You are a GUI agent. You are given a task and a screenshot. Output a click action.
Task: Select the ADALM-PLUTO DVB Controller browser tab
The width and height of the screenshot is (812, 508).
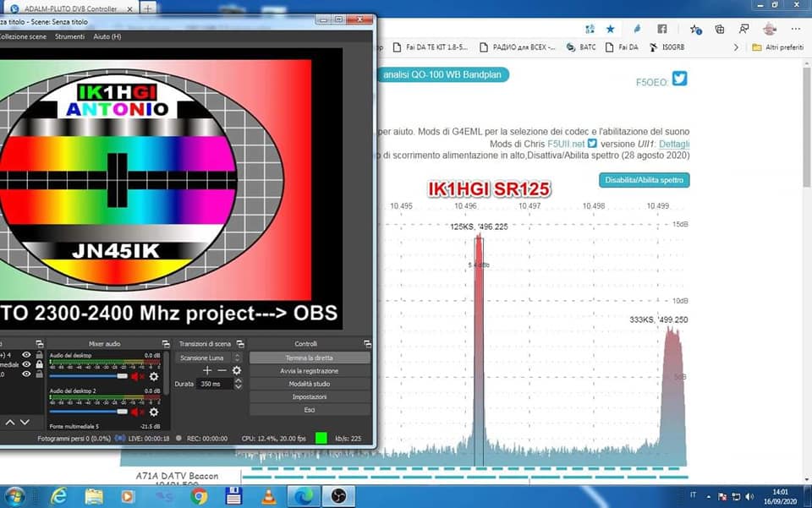point(70,8)
